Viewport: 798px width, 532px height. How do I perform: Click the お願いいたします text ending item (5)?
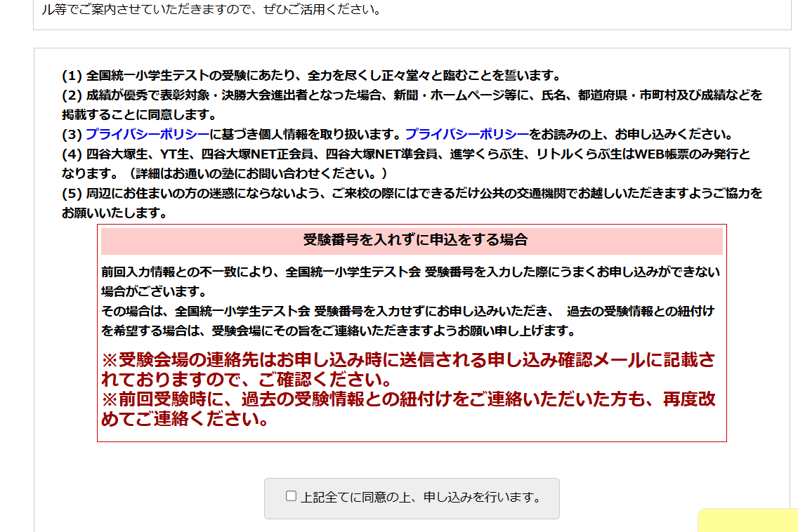[114, 213]
